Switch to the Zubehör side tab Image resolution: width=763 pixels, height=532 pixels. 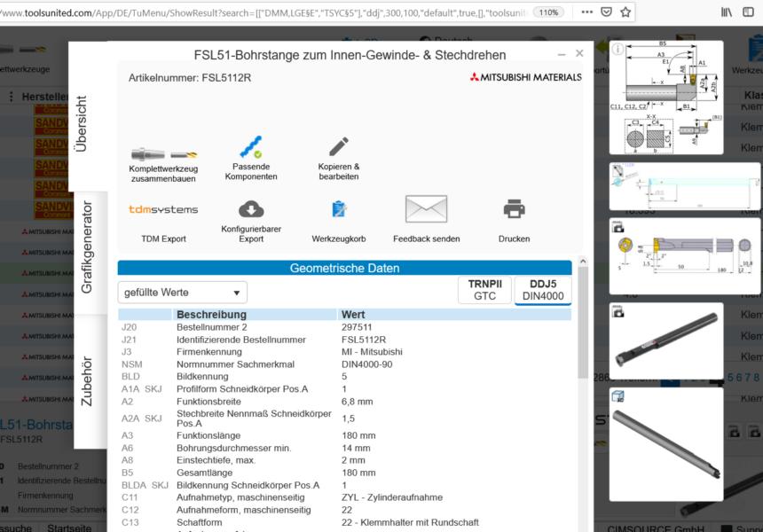[x=86, y=381]
